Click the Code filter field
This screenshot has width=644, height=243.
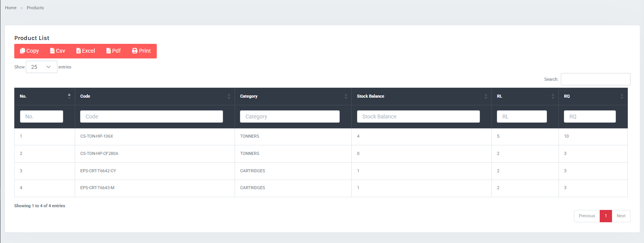click(151, 117)
